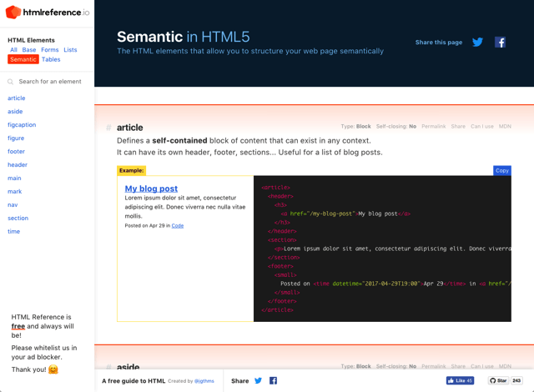Viewport: 534px width, 392px height.
Task: Copy the article example code
Action: coord(501,170)
